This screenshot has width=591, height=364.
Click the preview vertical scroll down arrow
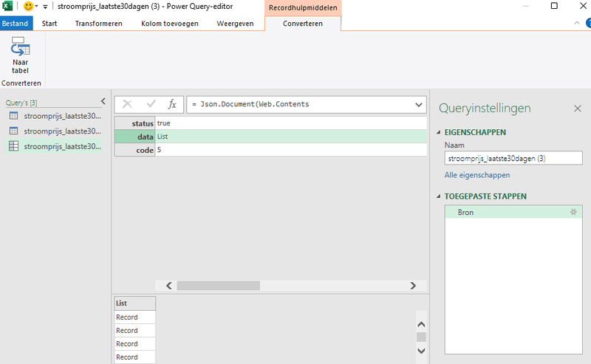421,351
